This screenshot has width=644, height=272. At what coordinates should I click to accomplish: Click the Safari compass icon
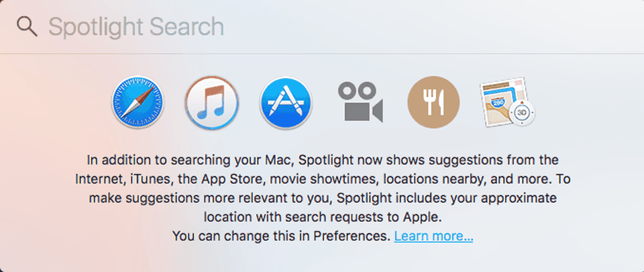138,102
